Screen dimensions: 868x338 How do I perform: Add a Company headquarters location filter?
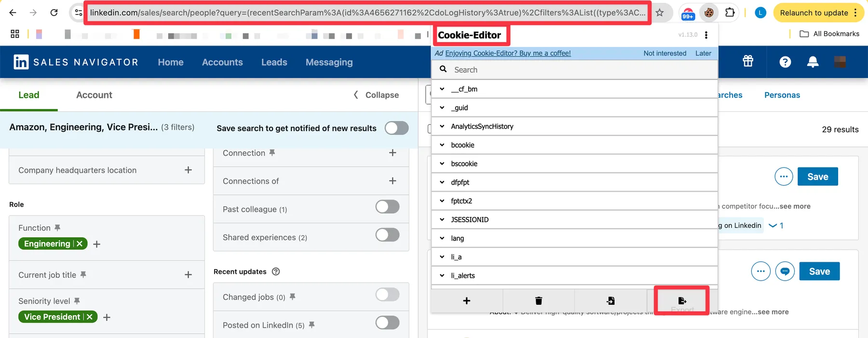[x=188, y=170]
